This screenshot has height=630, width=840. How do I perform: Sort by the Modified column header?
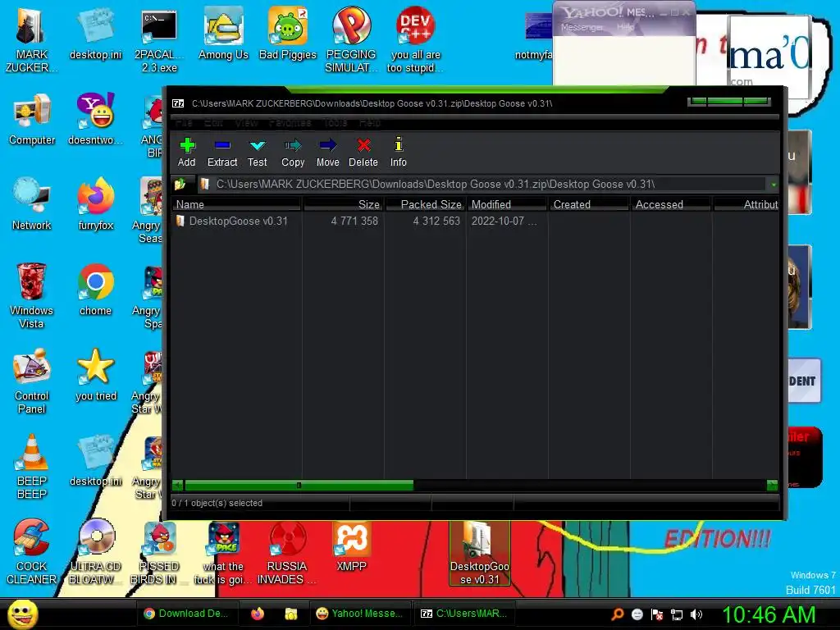coord(507,204)
